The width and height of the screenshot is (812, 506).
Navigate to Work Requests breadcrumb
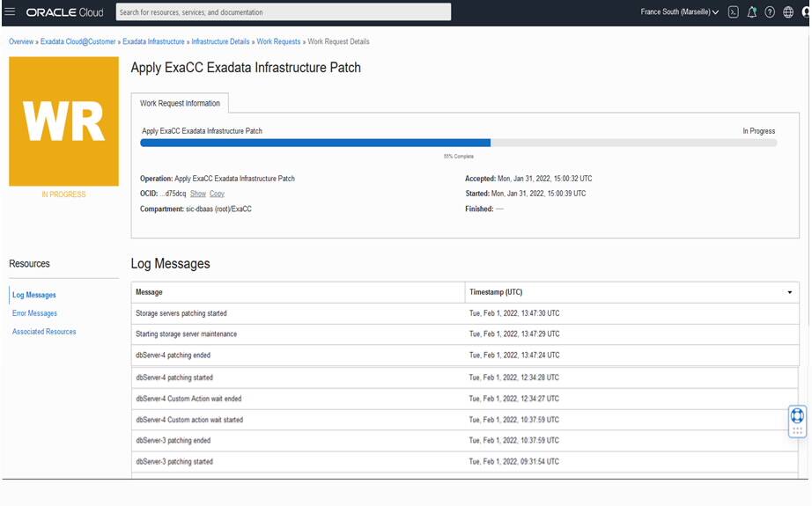point(278,41)
